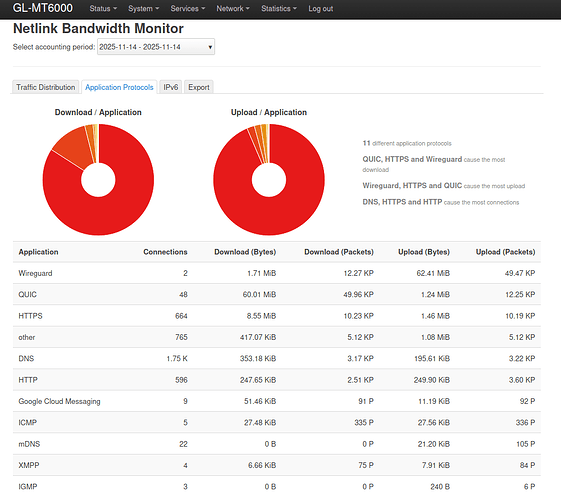Click the Download (Bytes) column header
This screenshot has height=500, width=561.
coord(245,252)
